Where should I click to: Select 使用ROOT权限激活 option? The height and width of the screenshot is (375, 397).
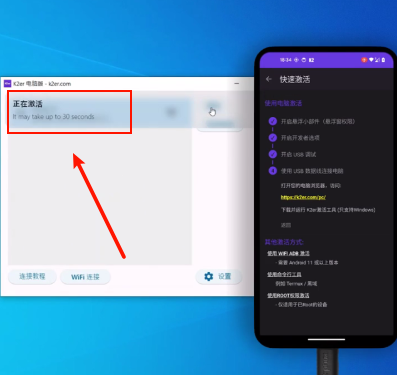click(x=288, y=295)
